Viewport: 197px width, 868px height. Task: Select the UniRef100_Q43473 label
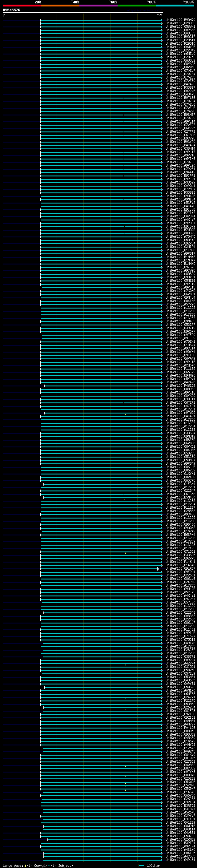pos(180,94)
